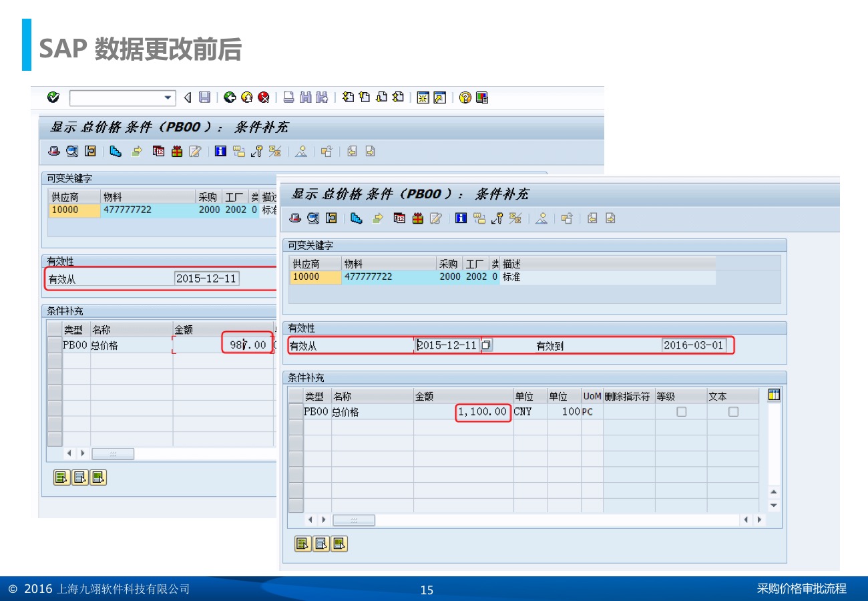Click the 有效到 date field 2016-03-01
This screenshot has width=868, height=601.
(693, 345)
